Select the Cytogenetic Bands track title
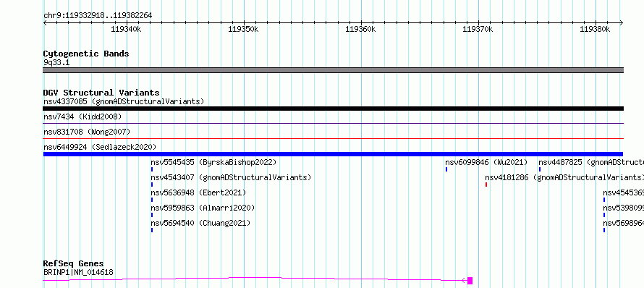Image resolution: width=644 pixels, height=288 pixels. coord(86,54)
